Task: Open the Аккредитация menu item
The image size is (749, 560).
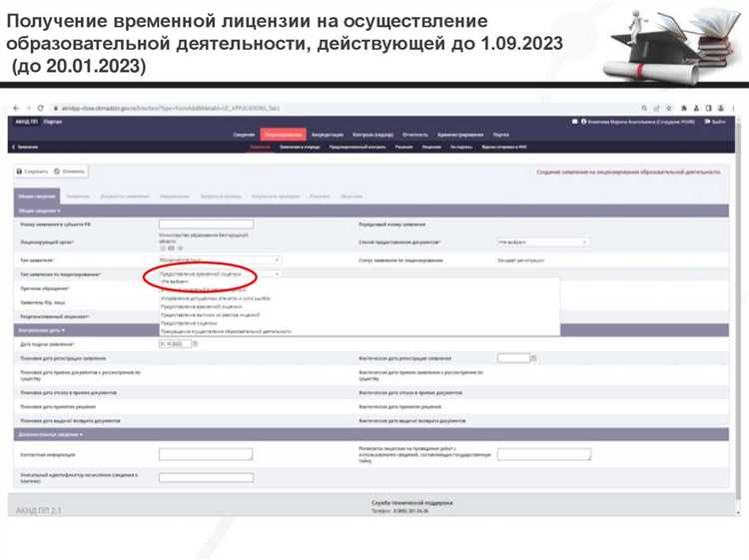Action: click(x=327, y=134)
